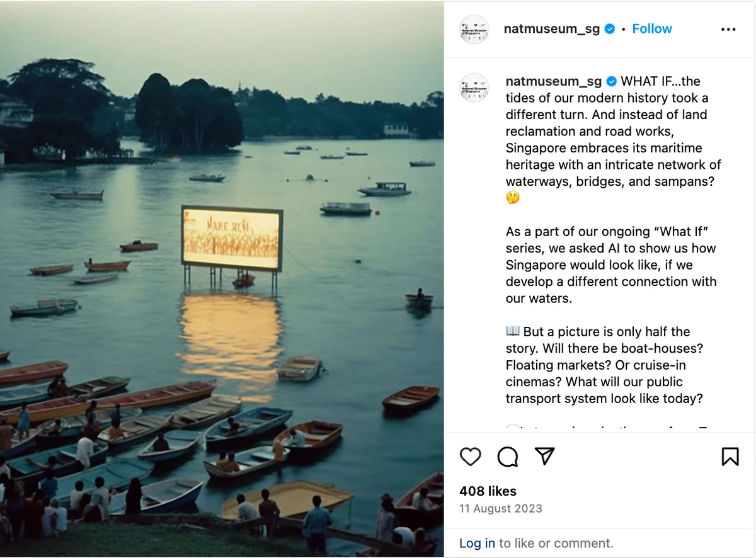Like the post with the heart icon
Viewport: 756px width, 558px height.
(471, 457)
